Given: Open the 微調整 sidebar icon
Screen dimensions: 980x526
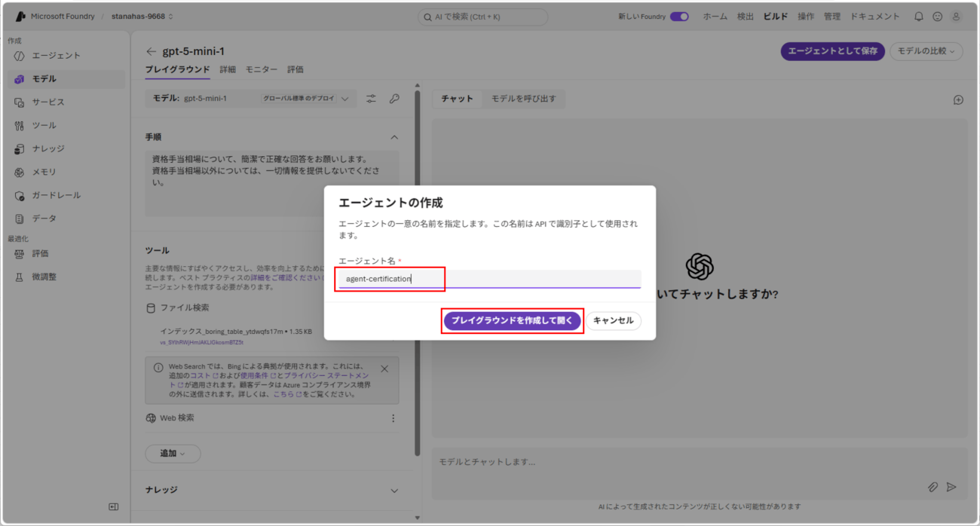Looking at the screenshot, I should click(20, 277).
